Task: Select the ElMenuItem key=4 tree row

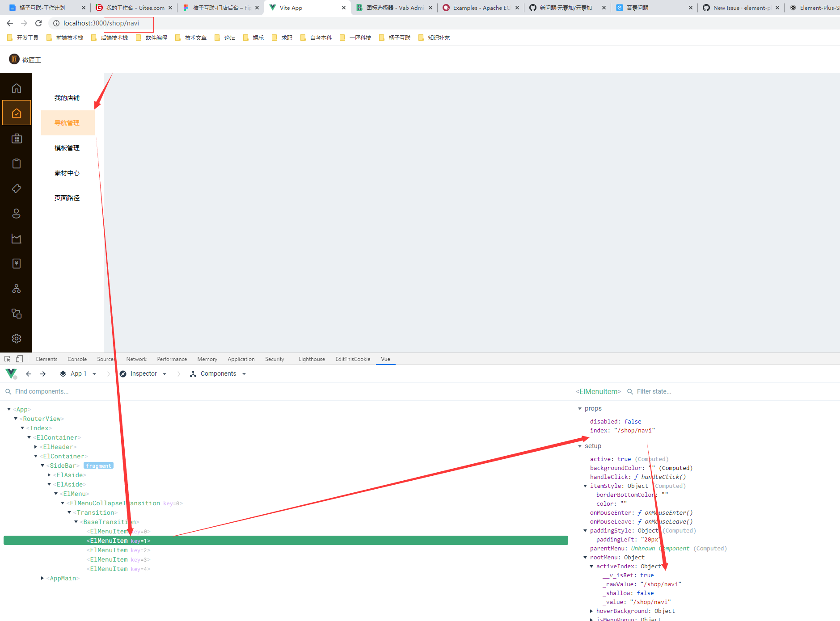Action: pyautogui.click(x=286, y=569)
